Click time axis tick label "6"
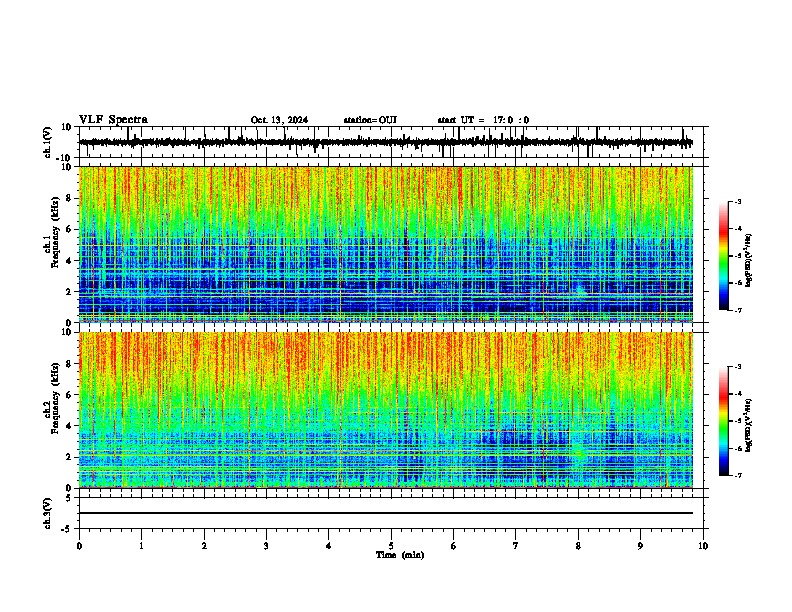 (x=454, y=546)
